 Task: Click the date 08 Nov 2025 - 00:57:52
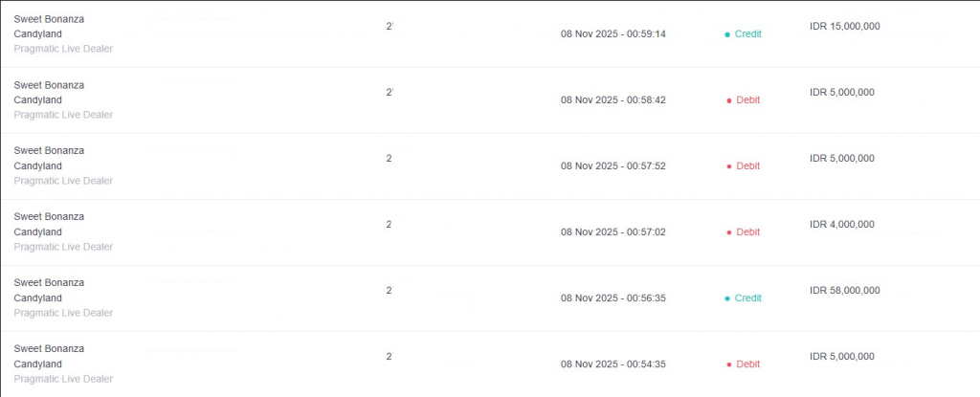click(x=612, y=166)
